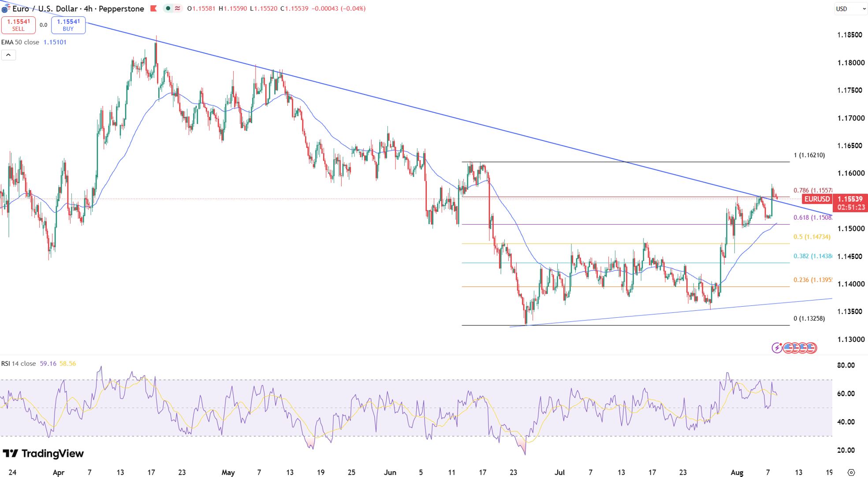Click the Fibonacci 0 (1.13258) label
Screen dimensions: 868x477
click(x=809, y=319)
